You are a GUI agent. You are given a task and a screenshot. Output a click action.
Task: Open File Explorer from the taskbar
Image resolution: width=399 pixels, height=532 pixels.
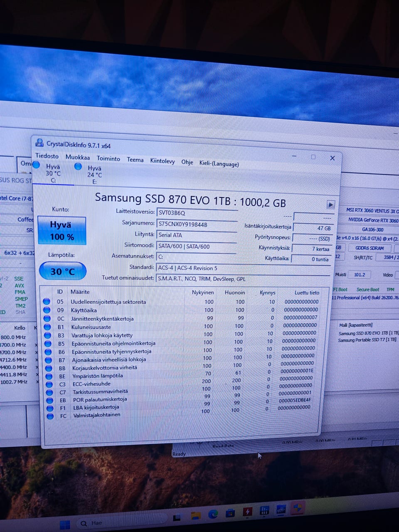click(195, 516)
